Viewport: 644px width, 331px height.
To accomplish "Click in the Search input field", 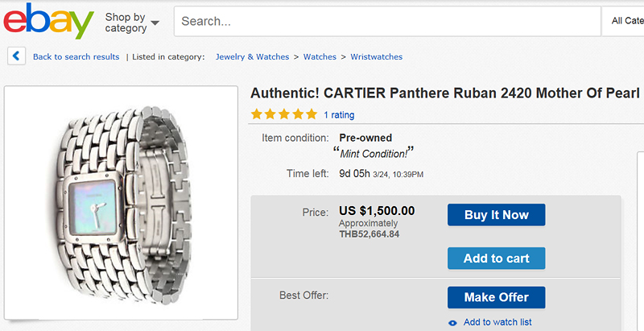I will [x=386, y=21].
